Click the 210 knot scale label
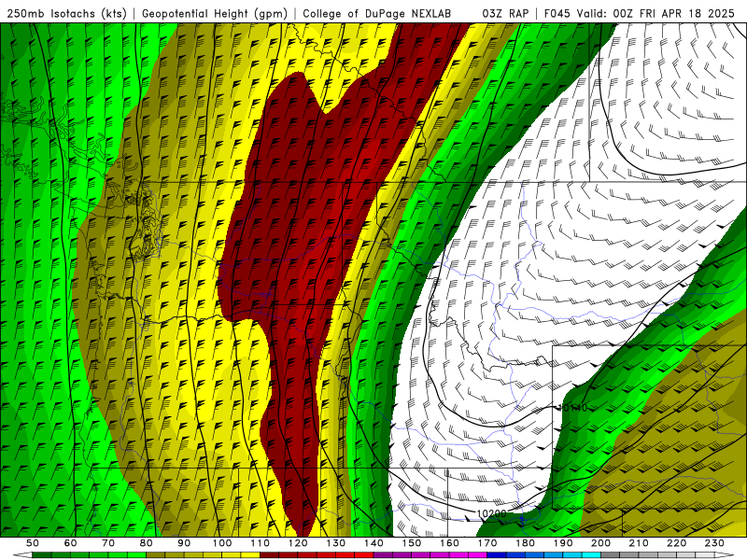Screen dimensions: 747x560 639,543
